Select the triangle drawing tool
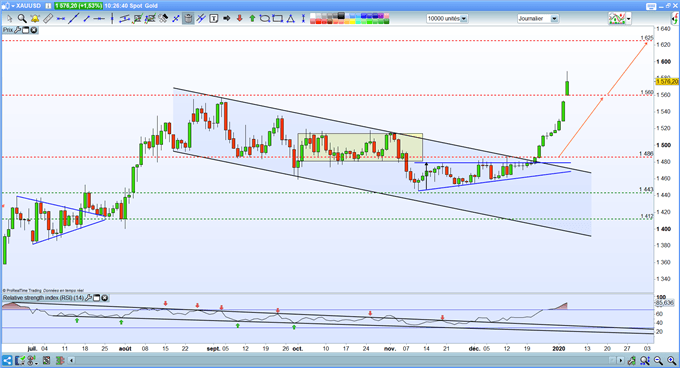Image resolution: width=680 pixels, height=368 pixels. (290, 18)
